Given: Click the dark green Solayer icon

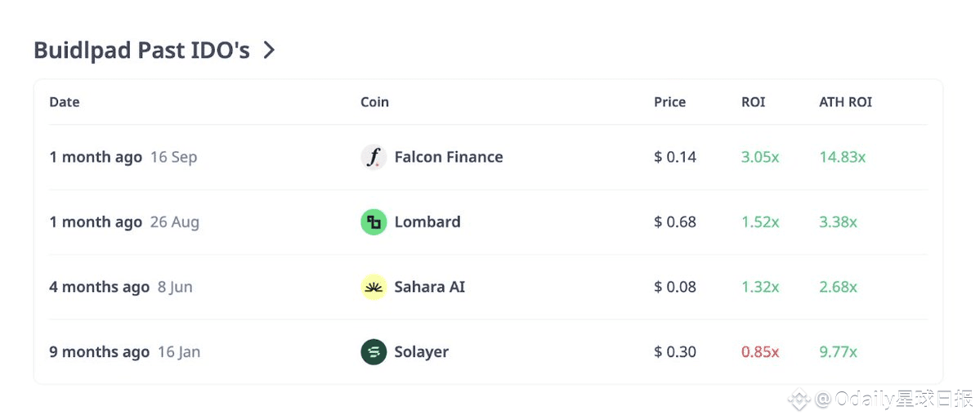Looking at the screenshot, I should click(374, 352).
